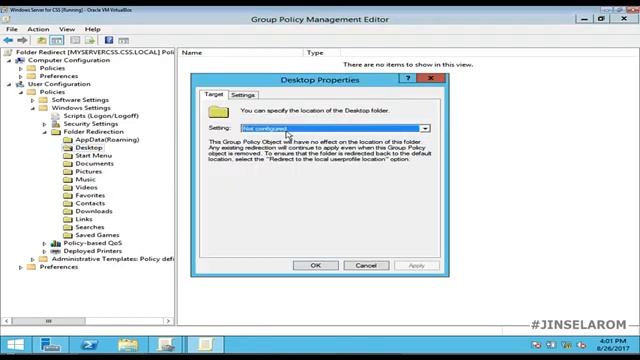640x360 pixels.
Task: Collapse the Windows Settings node
Action: (x=33, y=108)
